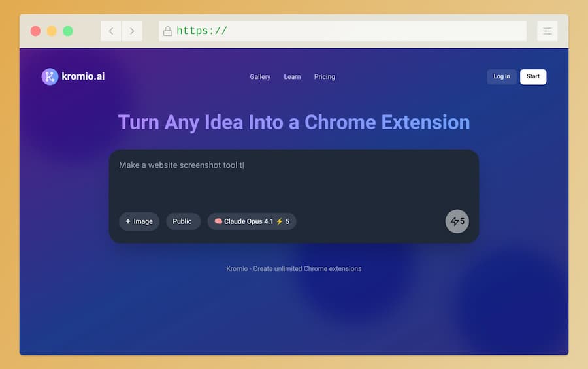This screenshot has width=588, height=369.
Task: Click the browser forward arrow
Action: pyautogui.click(x=132, y=31)
